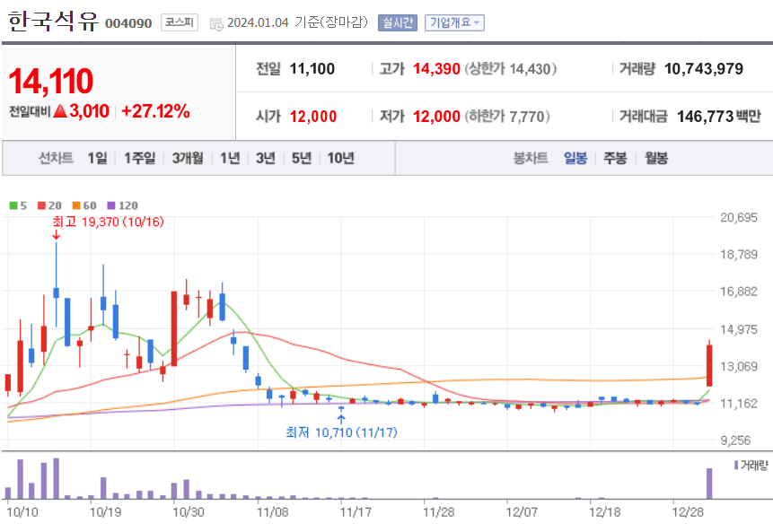The image size is (773, 532).
Task: Click the stock code 004090
Action: coord(128,23)
